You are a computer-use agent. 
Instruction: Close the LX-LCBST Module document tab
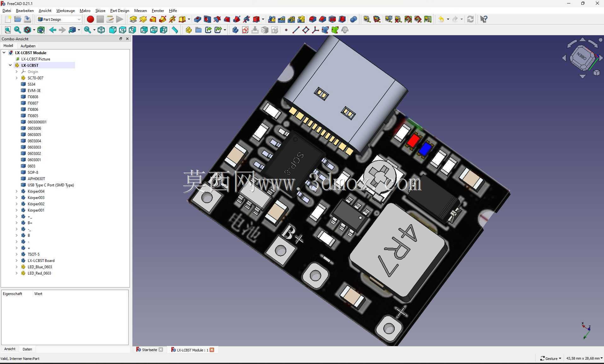tap(212, 350)
